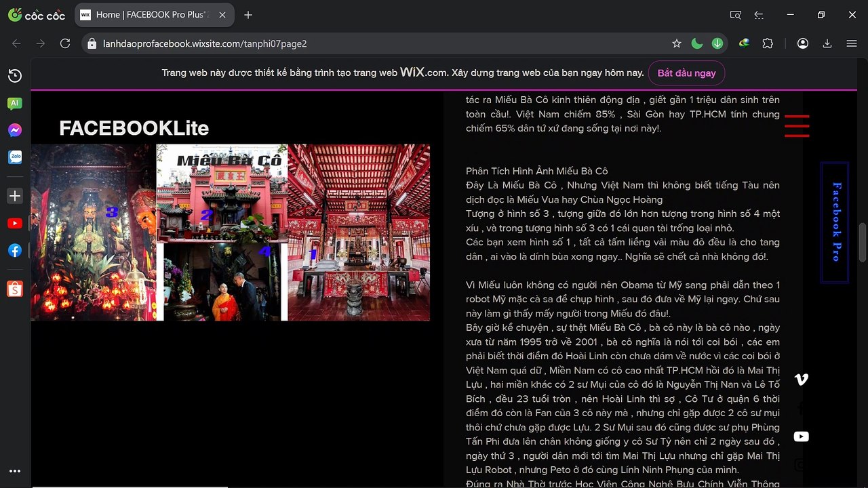Screen dimensions: 868x488
Task: Click the FACEBOOKLite heading
Action: pyautogui.click(x=134, y=128)
